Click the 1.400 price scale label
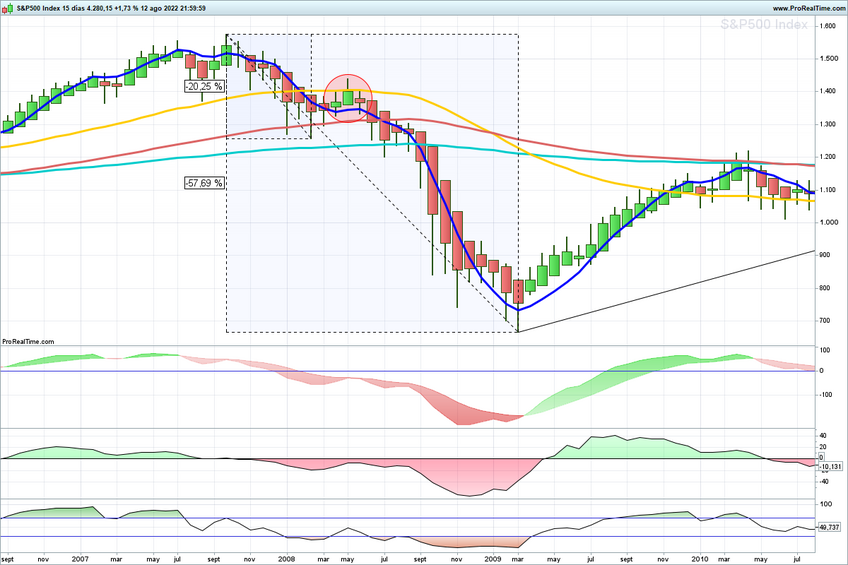 tap(828, 91)
